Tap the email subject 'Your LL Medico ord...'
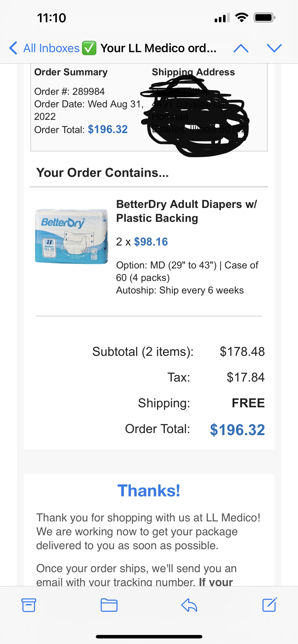Viewport: 298px width, 644px height. coord(158,48)
